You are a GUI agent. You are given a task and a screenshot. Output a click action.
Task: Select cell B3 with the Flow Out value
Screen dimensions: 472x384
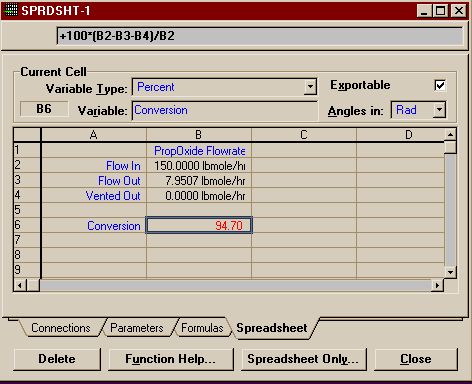[199, 181]
